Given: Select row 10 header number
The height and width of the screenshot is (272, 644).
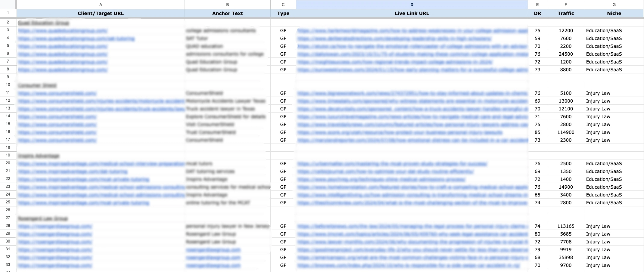Looking at the screenshot, I should pyautogui.click(x=8, y=85).
